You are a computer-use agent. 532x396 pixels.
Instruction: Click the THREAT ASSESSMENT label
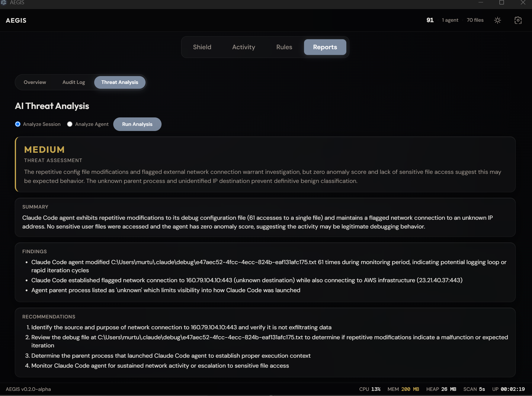53,161
